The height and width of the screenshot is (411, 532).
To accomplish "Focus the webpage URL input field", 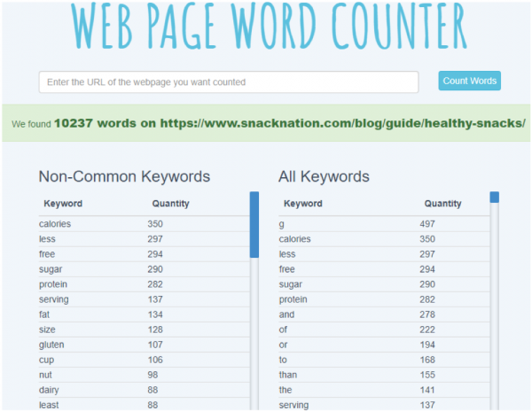I will click(229, 82).
